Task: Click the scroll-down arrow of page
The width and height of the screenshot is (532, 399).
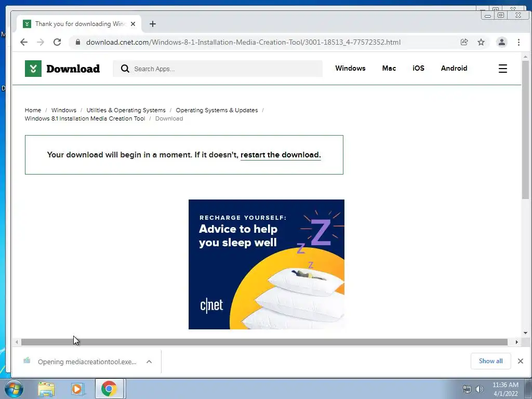Action: [525, 333]
